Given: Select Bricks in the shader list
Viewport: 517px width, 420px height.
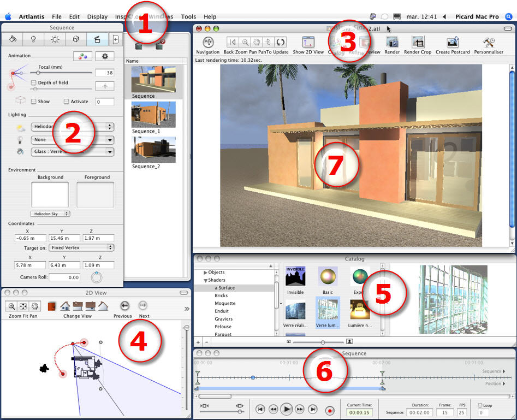Looking at the screenshot, I should click(x=221, y=295).
